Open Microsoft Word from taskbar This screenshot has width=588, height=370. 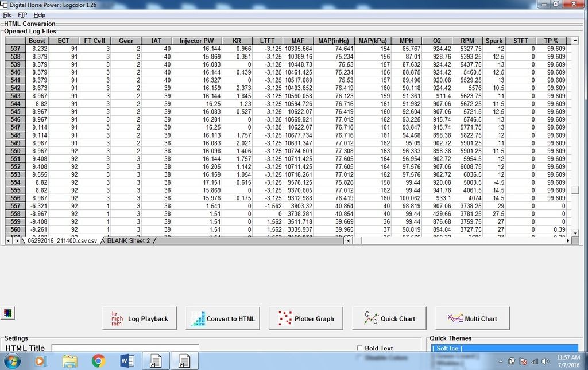pyautogui.click(x=127, y=361)
